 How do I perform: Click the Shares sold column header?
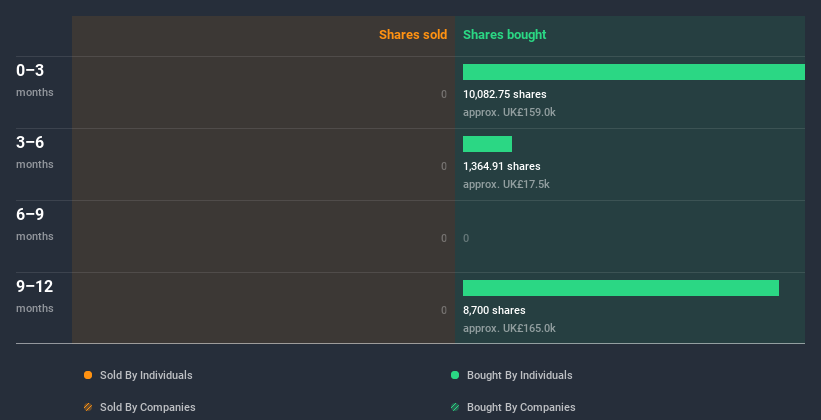tap(413, 35)
